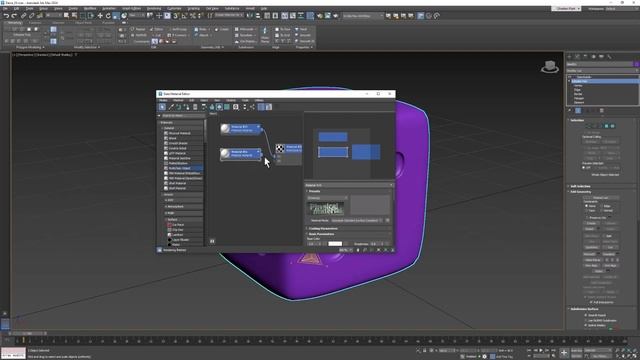
Task: Select the Pick Material from Object eyedropper
Action: pos(171,107)
